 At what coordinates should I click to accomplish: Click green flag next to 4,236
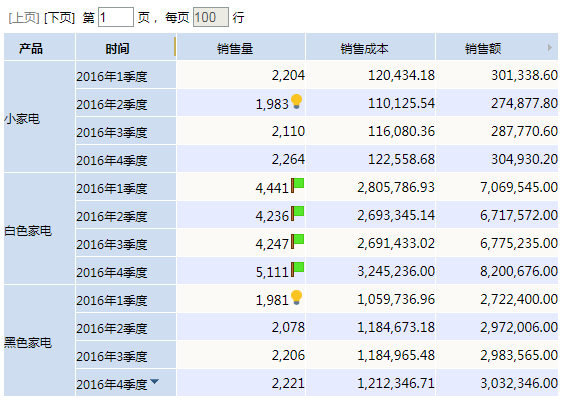298,213
